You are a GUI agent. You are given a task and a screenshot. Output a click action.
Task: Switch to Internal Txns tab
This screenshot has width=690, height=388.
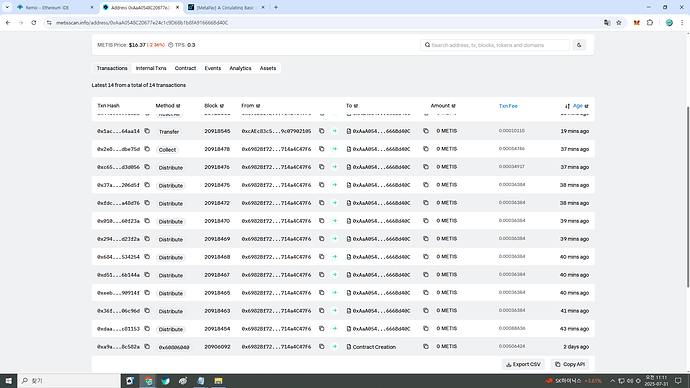(151, 68)
